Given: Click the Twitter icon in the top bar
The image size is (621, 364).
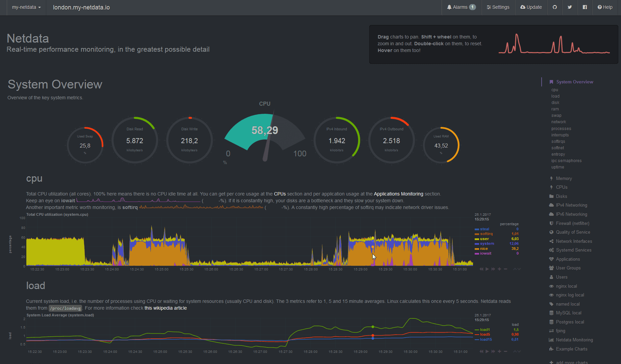Looking at the screenshot, I should click(x=570, y=7).
